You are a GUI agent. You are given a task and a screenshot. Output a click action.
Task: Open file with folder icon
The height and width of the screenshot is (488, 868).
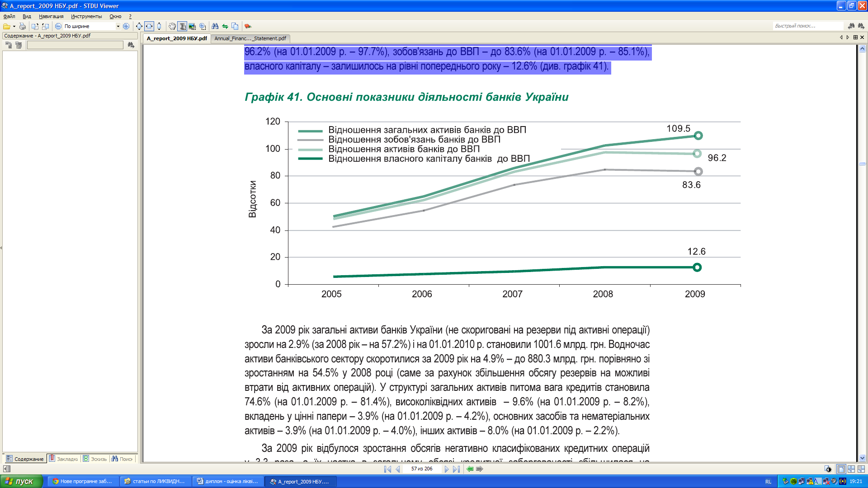coord(7,26)
